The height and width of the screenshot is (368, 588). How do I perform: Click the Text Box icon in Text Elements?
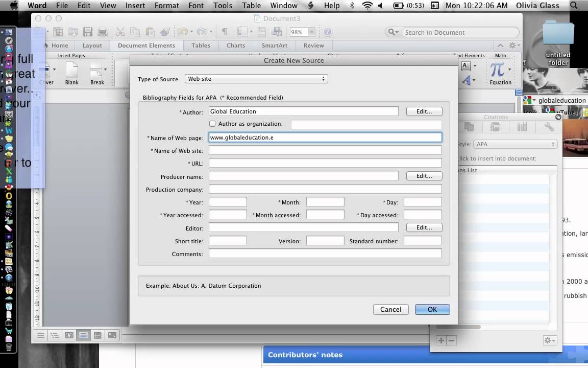pos(465,66)
